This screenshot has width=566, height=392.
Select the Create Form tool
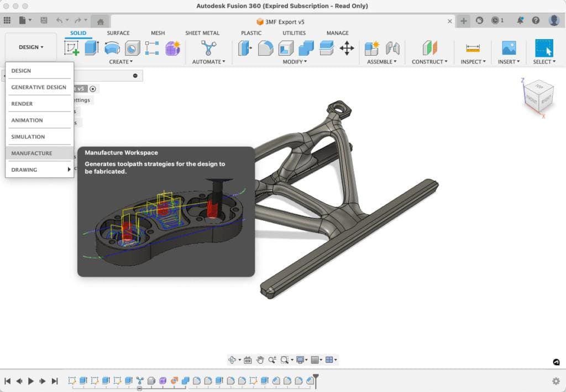pyautogui.click(x=172, y=48)
